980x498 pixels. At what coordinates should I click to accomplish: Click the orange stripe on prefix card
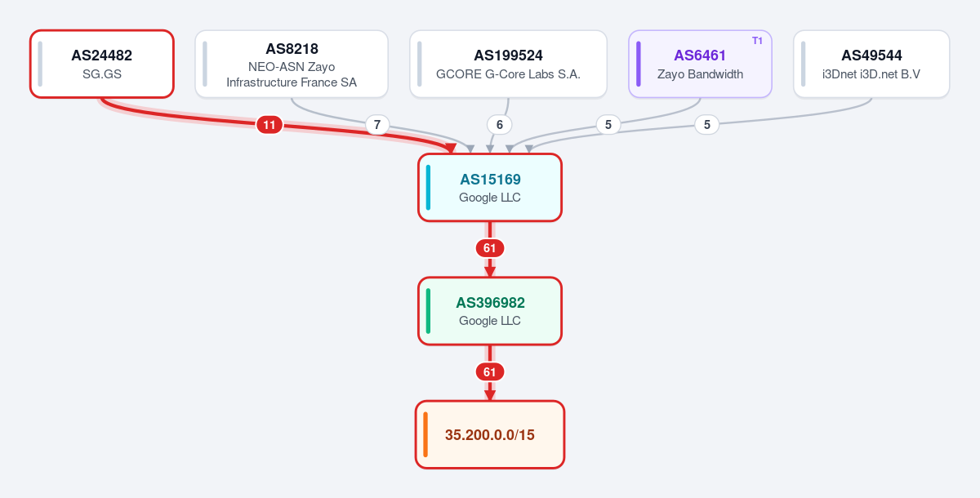[425, 434]
